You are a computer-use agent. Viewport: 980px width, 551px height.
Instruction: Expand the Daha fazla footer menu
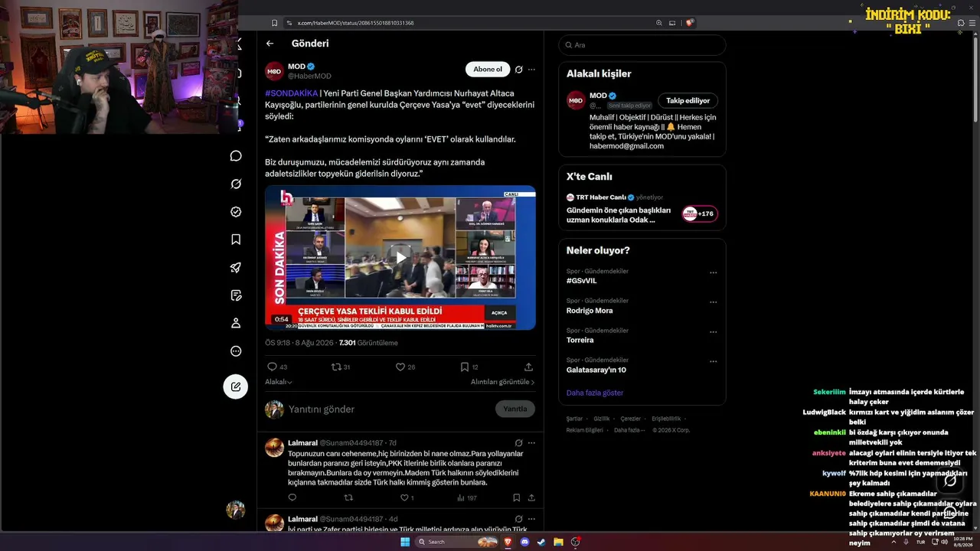click(629, 430)
